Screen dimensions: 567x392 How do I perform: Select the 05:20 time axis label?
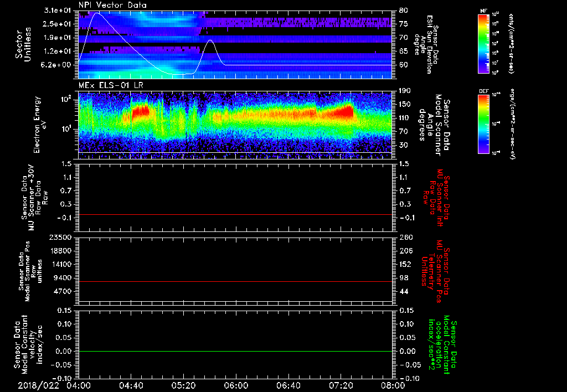click(x=183, y=385)
